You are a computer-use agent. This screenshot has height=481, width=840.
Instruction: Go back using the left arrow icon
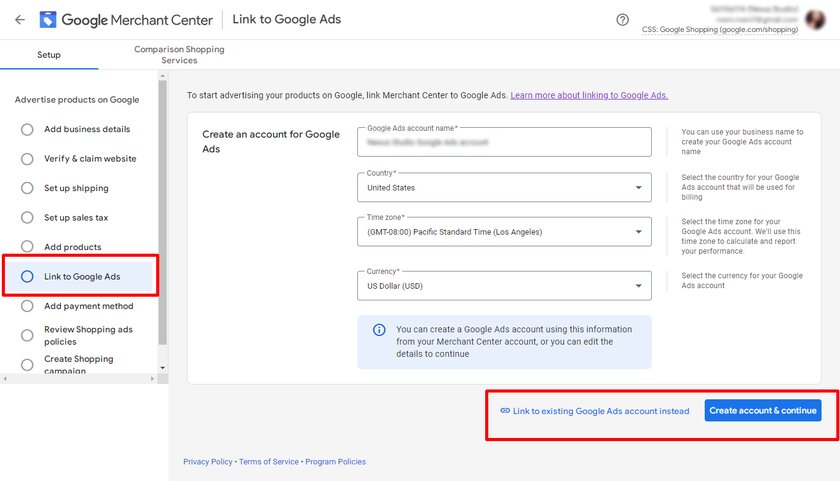20,20
